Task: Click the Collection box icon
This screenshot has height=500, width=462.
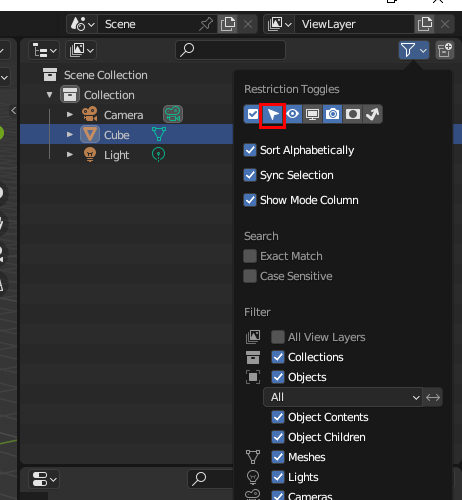Action: [x=70, y=94]
